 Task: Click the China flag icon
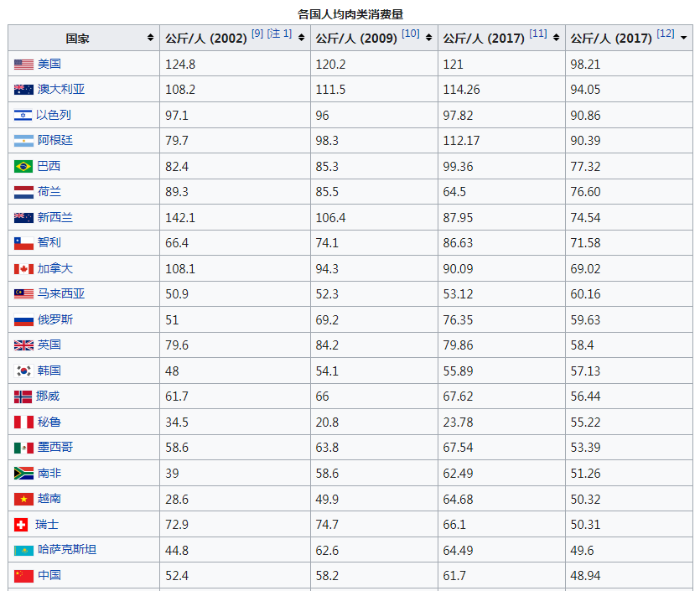(23, 576)
